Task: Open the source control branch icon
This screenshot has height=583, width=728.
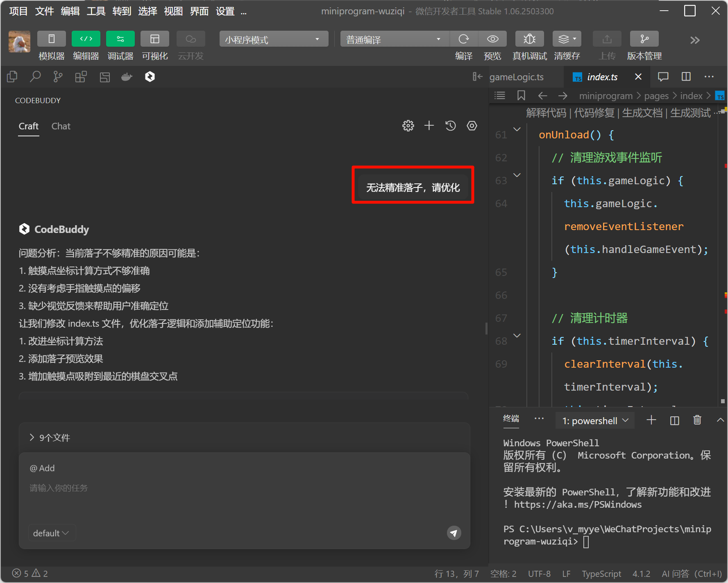Action: (x=58, y=77)
